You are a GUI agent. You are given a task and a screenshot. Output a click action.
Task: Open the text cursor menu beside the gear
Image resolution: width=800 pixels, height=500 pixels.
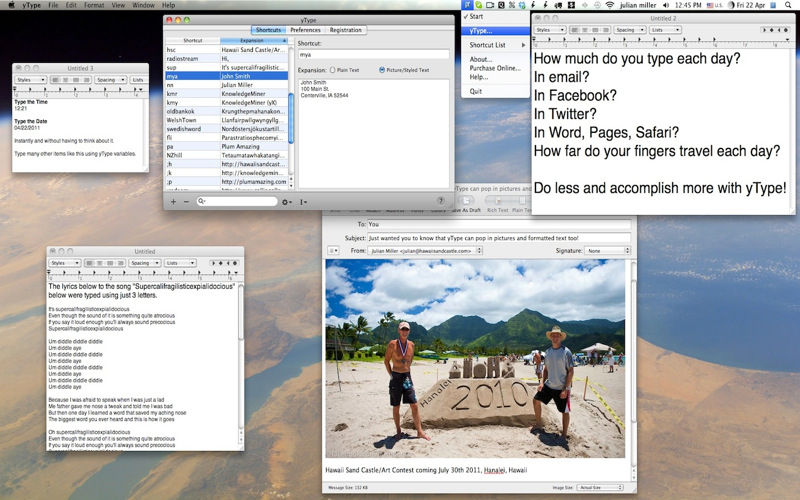point(304,202)
